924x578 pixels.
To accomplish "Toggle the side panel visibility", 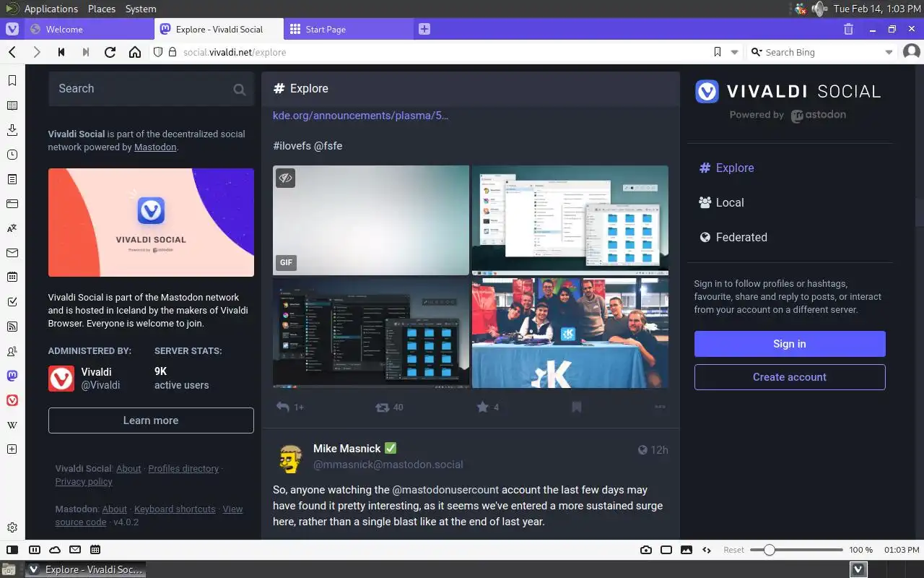I will [12, 550].
